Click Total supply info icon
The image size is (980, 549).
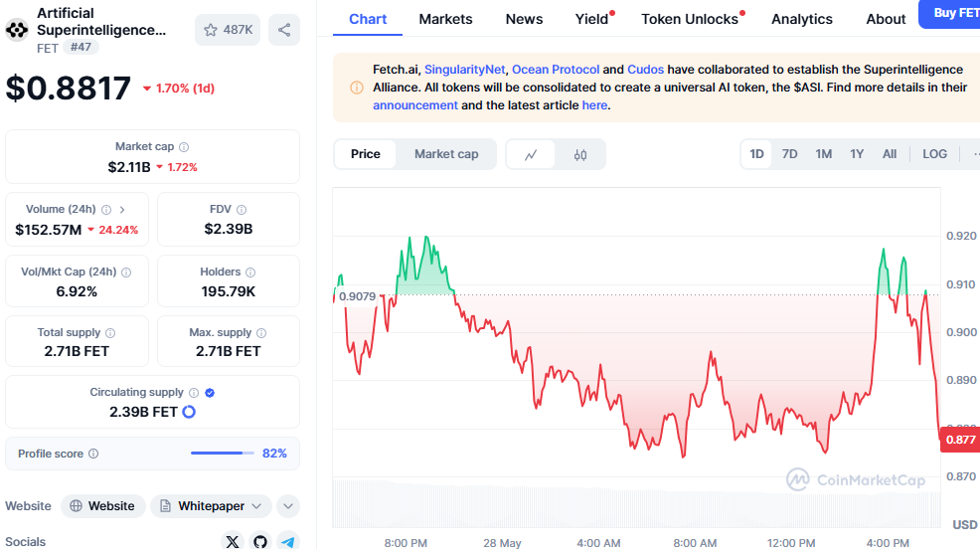coord(110,332)
